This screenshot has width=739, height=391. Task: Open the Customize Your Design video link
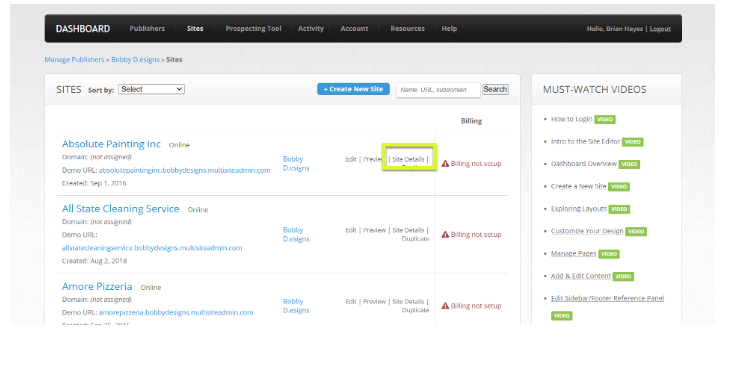[x=587, y=231]
